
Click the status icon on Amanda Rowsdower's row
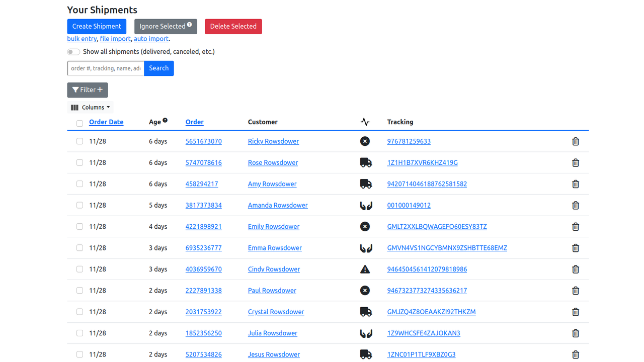coord(366,205)
